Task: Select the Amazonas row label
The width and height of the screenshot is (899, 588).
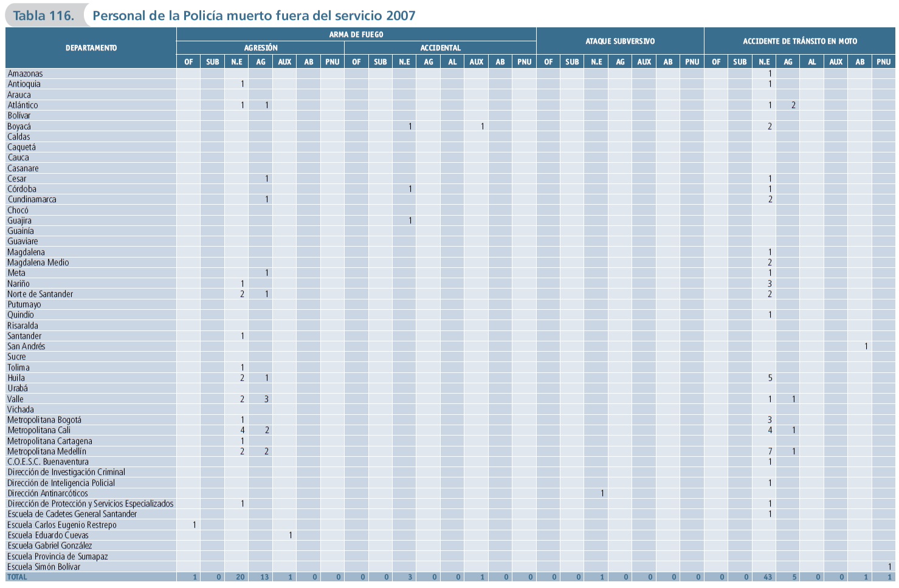Action: (x=25, y=73)
